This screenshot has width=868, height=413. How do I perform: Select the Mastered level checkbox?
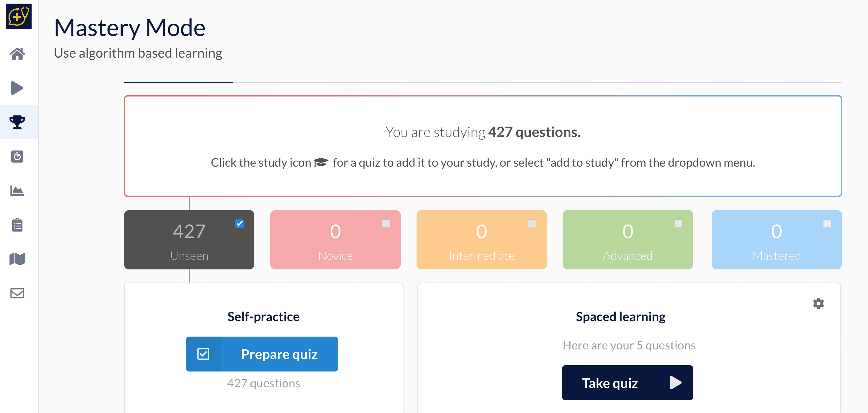point(827,224)
